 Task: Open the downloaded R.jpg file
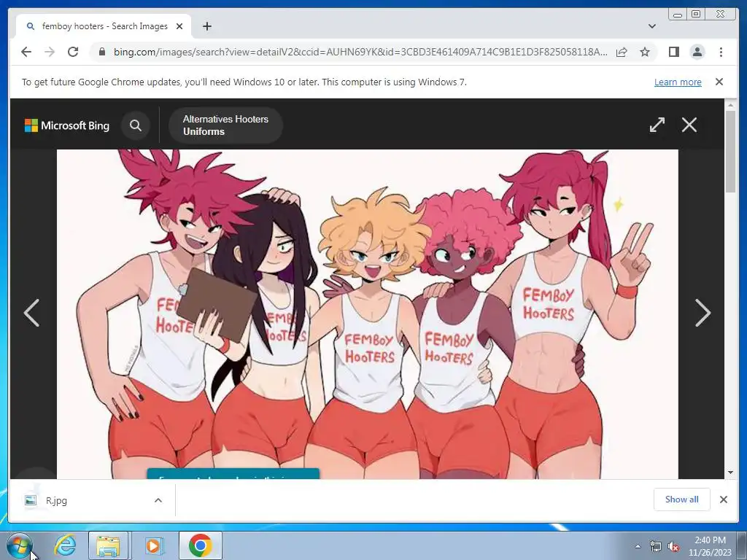56,500
